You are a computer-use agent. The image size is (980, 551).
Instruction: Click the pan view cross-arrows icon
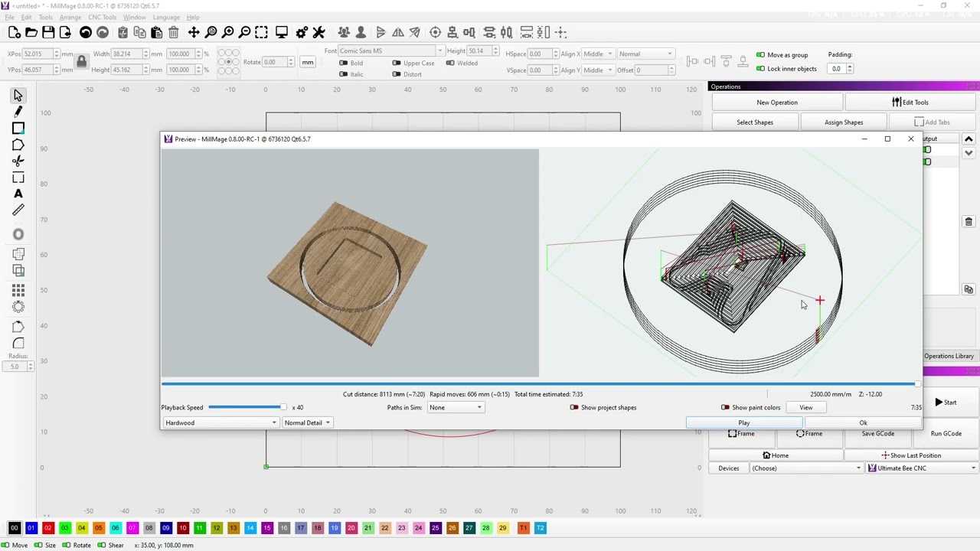pos(194,32)
